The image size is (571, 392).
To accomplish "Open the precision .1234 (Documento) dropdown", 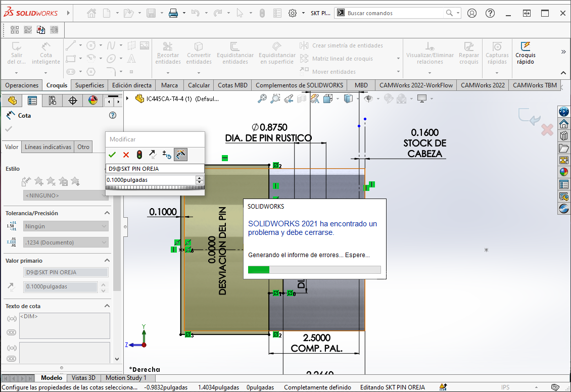I will 66,242.
